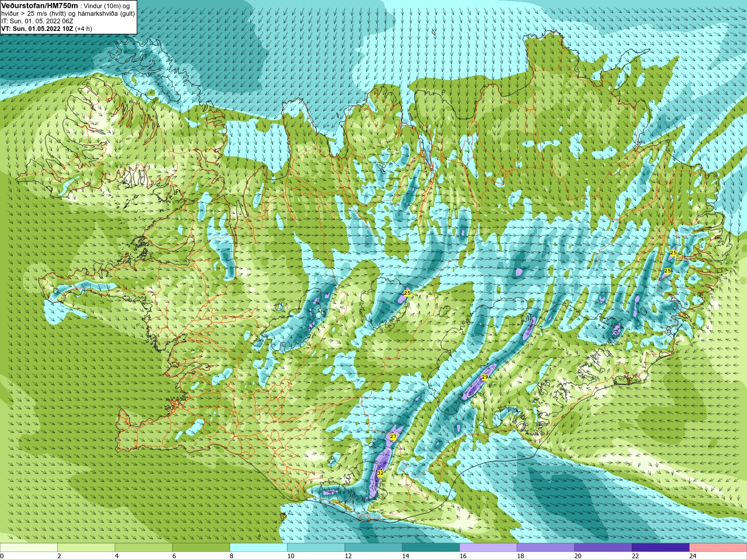Click the pale cream 0–2 legend swatch

[x=29, y=547]
